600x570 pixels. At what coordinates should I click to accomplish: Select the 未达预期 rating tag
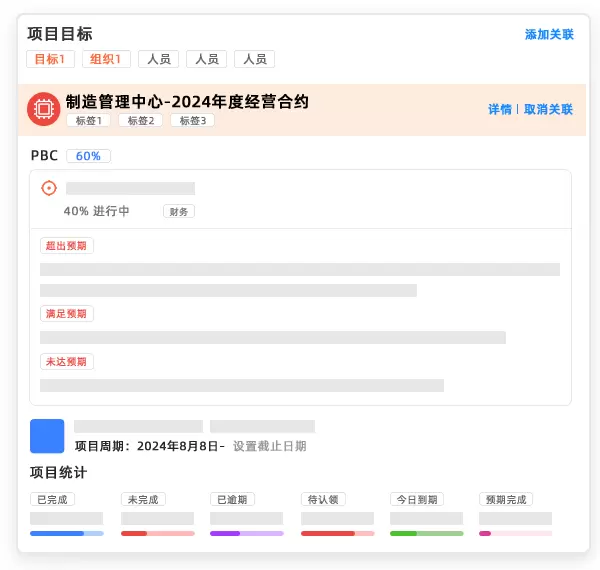coord(66,362)
